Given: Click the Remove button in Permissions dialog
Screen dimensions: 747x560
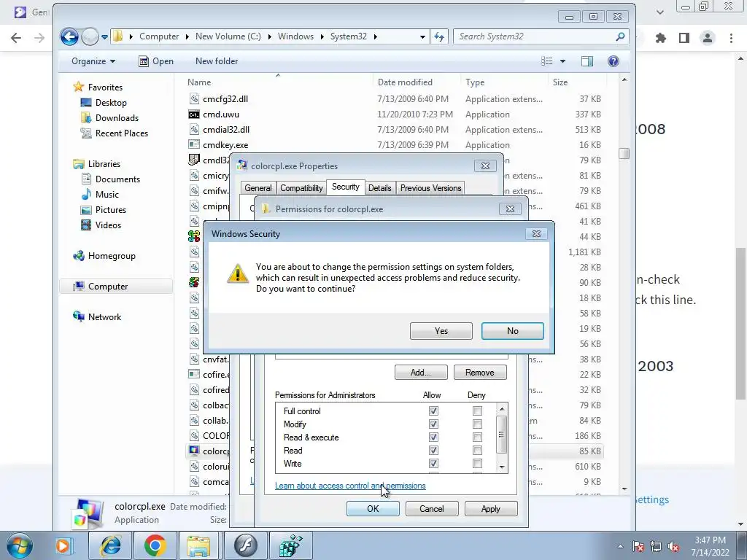Looking at the screenshot, I should pyautogui.click(x=480, y=373).
